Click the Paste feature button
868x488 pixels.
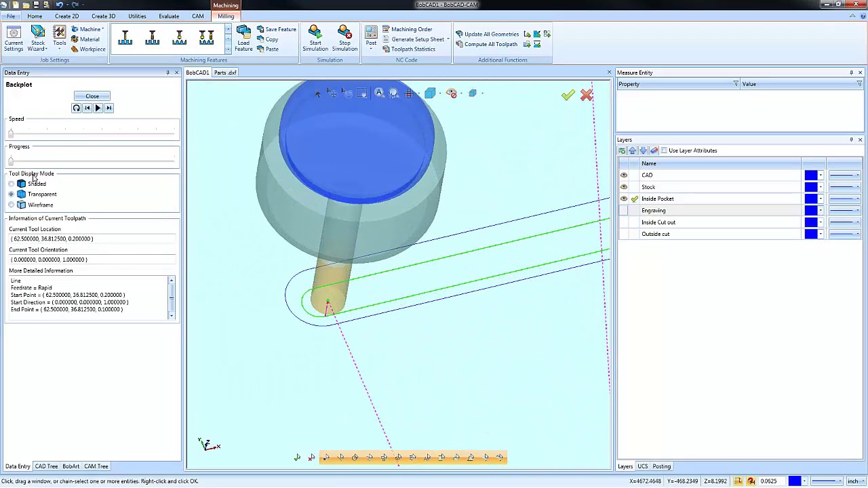click(x=268, y=49)
